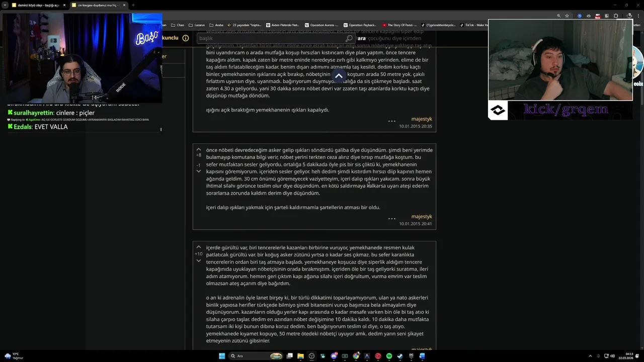Viewport: 644px width, 362px height.
Task: Click the streamer webcam overlay on the right
Action: (560, 60)
